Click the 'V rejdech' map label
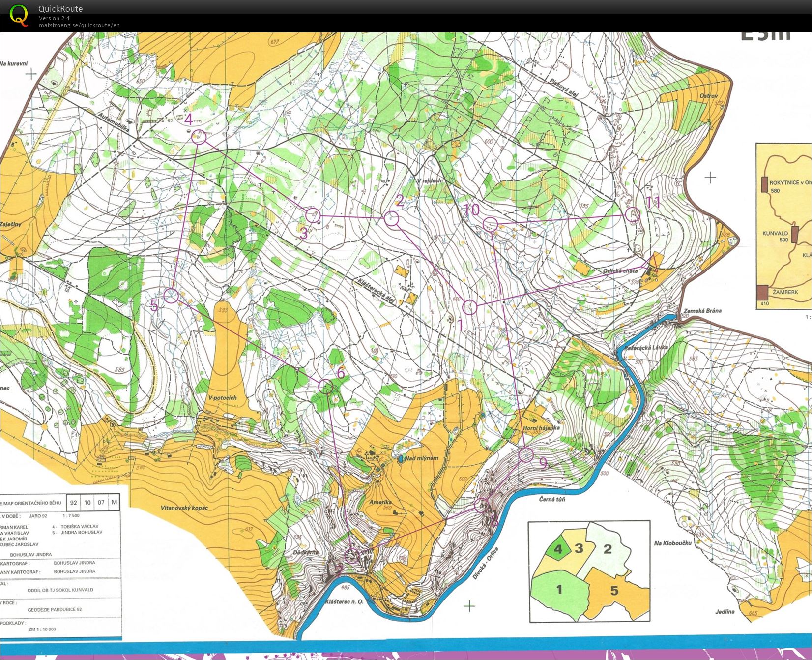Viewport: 812px width, 660px height. coord(429,180)
